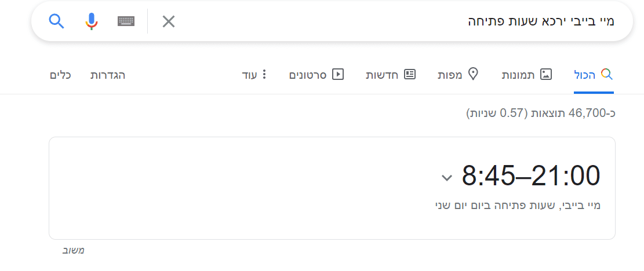Click the משוב feedback link
This screenshot has width=644, height=271.
pos(74,251)
